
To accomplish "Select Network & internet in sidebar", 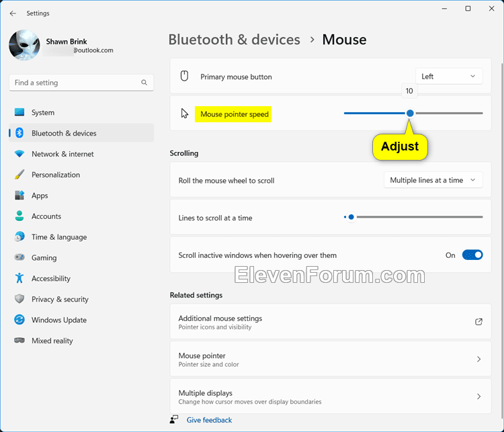I will point(81,154).
